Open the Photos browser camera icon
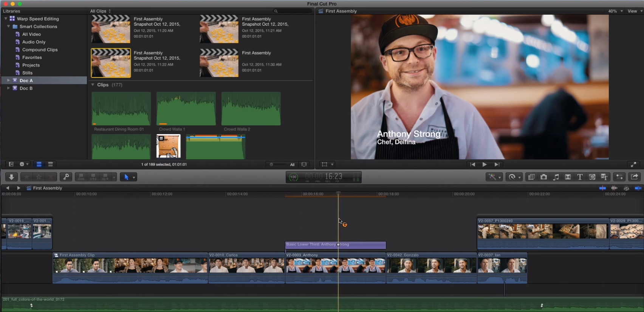The image size is (644, 312). click(x=543, y=177)
